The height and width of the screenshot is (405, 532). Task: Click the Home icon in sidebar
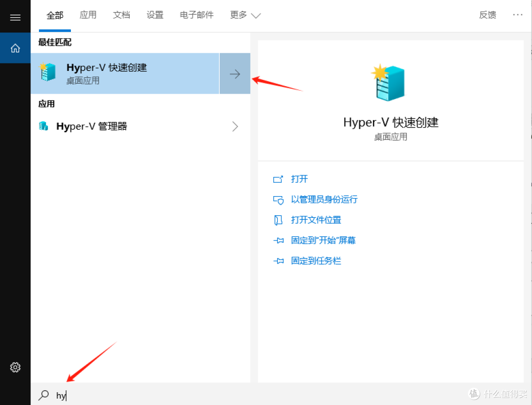click(15, 48)
